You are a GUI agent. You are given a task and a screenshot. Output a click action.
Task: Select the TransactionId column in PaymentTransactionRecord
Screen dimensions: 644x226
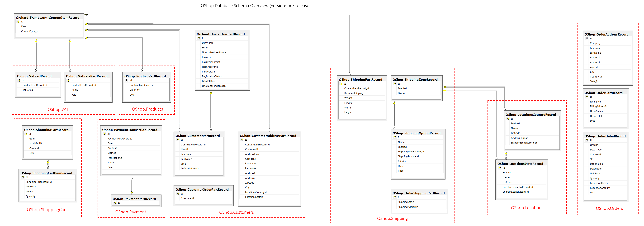tap(115, 158)
